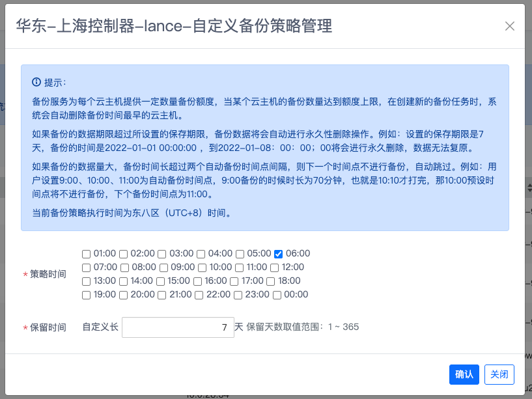Screen dimensions: 532x399
Task: Check the 21:00 backup time
Action: click(x=161, y=295)
